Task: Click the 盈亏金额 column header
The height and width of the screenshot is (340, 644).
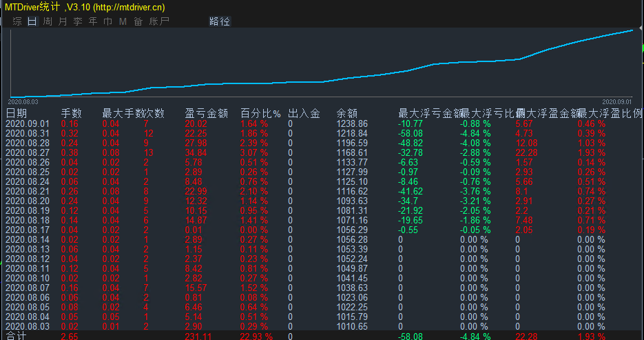Action: coord(206,113)
